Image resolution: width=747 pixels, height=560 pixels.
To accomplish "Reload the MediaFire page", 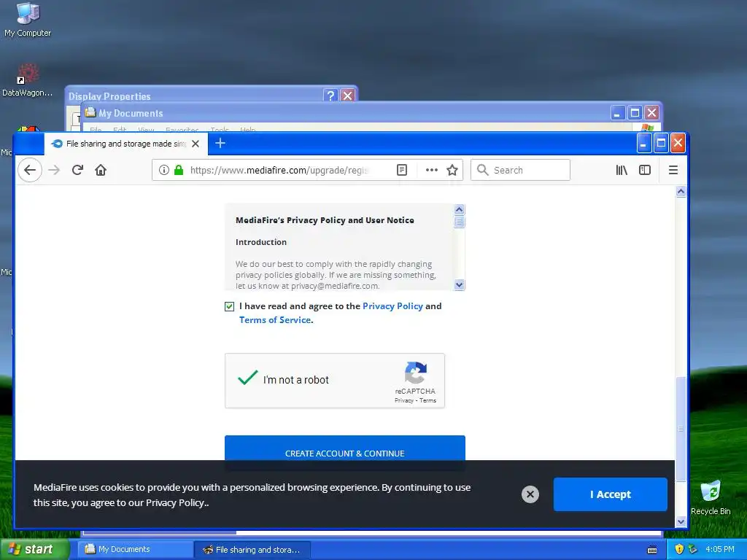I will tap(77, 170).
